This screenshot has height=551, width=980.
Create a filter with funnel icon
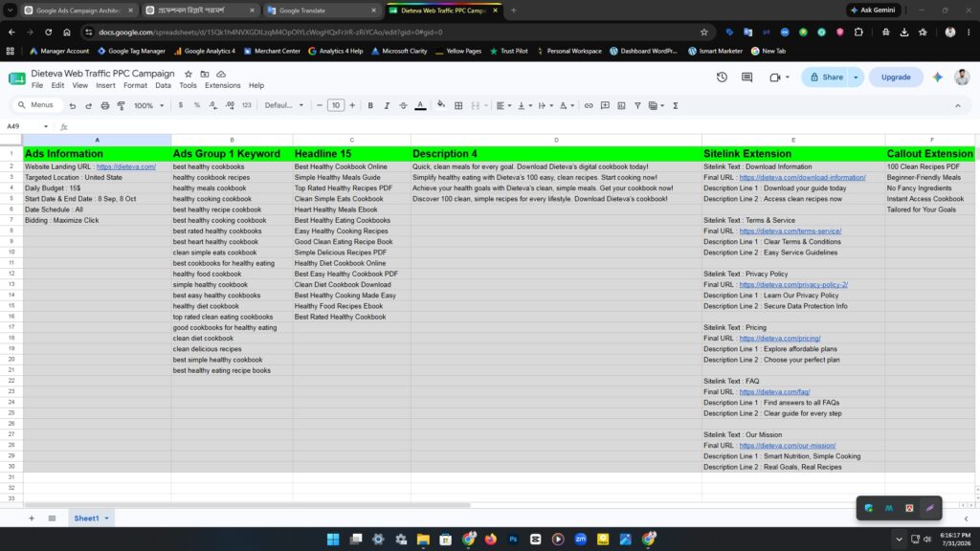637,105
